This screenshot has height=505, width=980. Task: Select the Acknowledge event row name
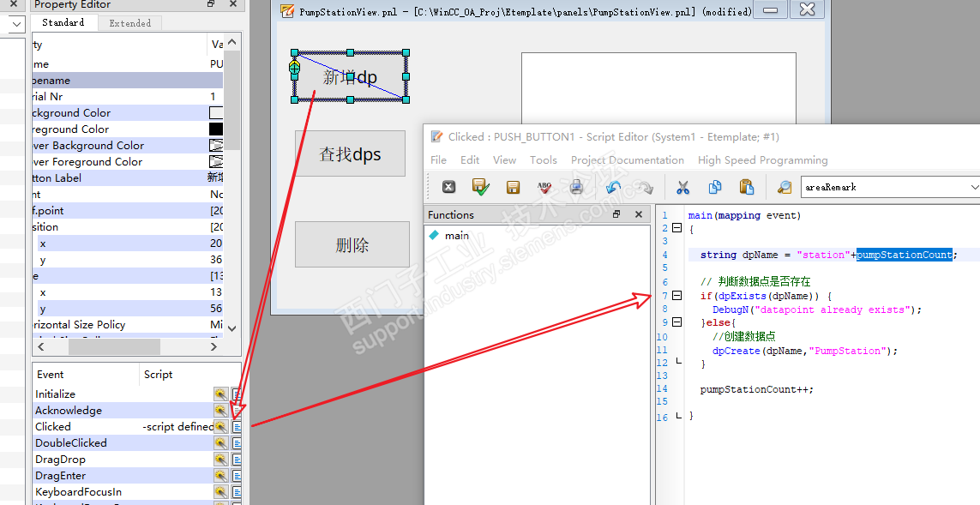pyautogui.click(x=69, y=411)
